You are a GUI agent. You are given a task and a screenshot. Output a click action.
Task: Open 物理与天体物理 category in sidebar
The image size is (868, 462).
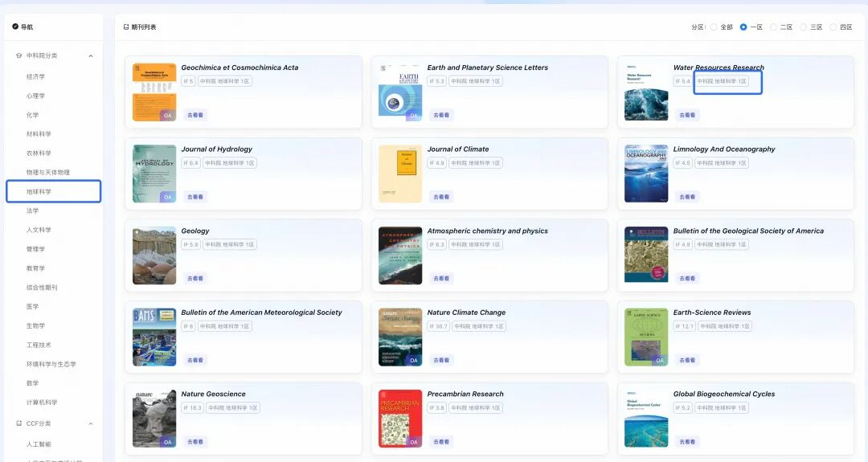[48, 172]
